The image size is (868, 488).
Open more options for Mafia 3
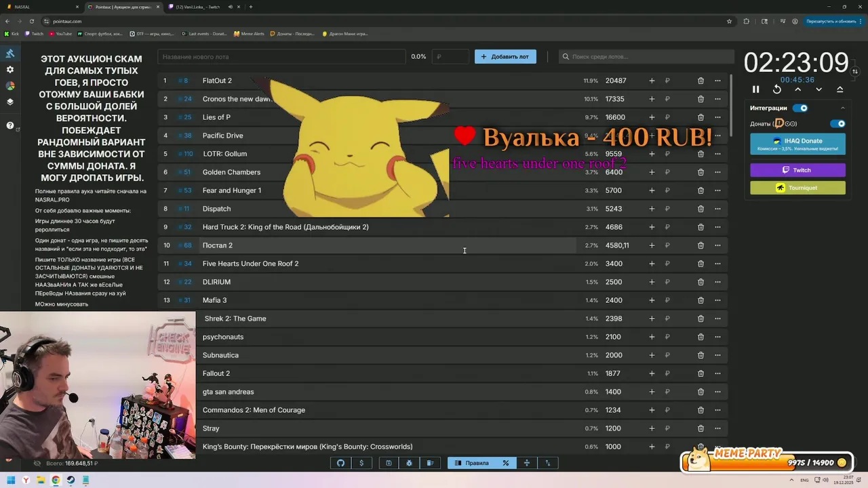point(717,300)
